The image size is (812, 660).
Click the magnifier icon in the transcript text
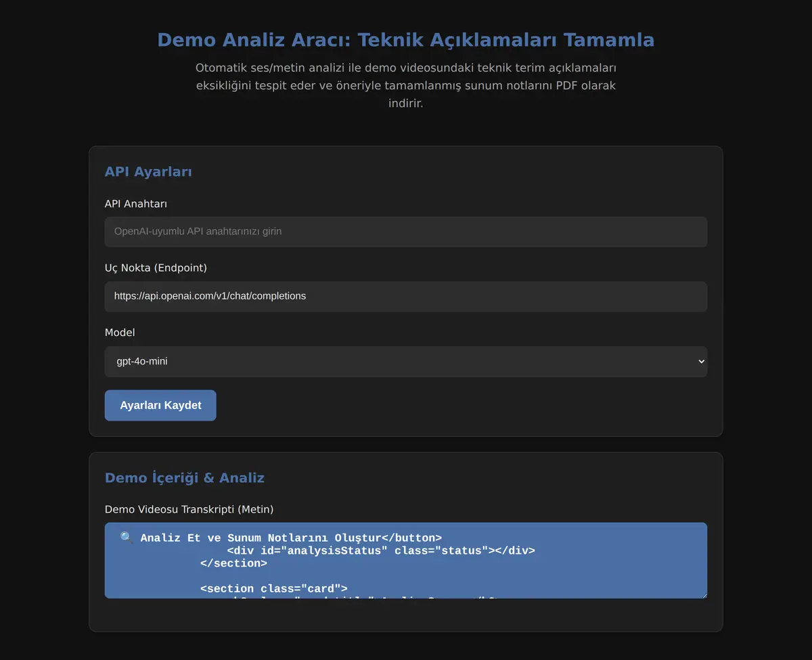click(x=127, y=538)
